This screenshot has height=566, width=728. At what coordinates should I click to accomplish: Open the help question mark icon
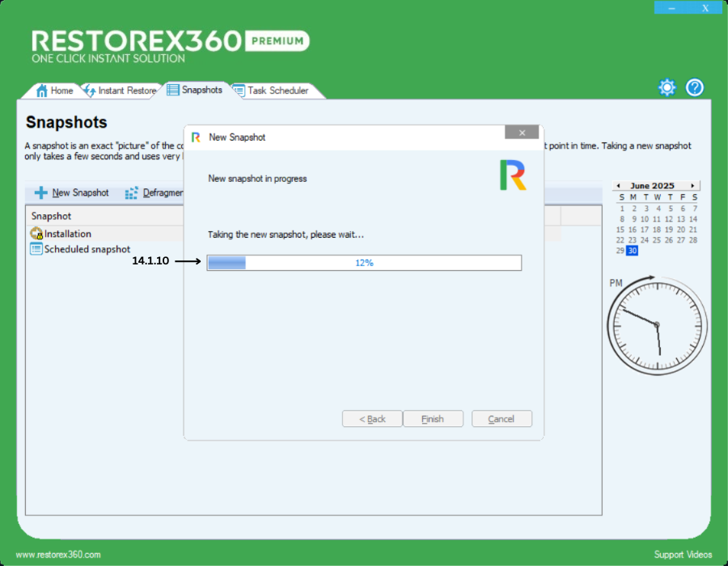pyautogui.click(x=695, y=88)
